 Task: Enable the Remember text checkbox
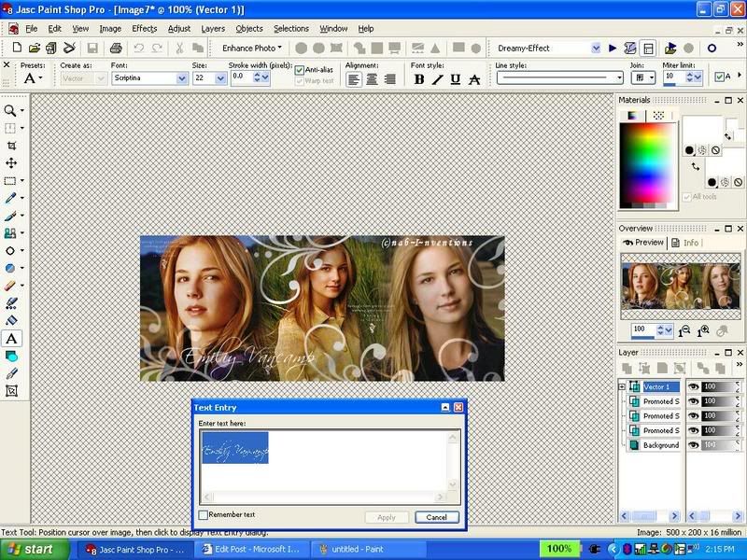point(204,515)
